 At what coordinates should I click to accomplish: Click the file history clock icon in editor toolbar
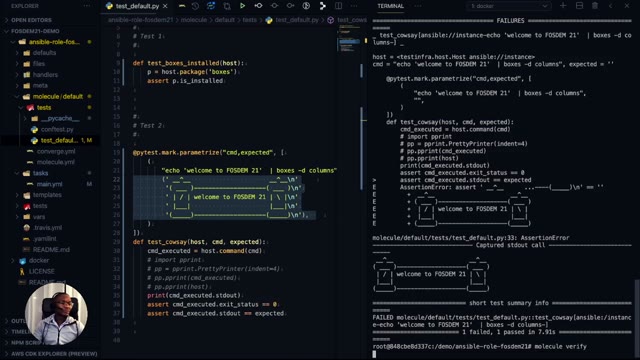[x=195, y=6]
